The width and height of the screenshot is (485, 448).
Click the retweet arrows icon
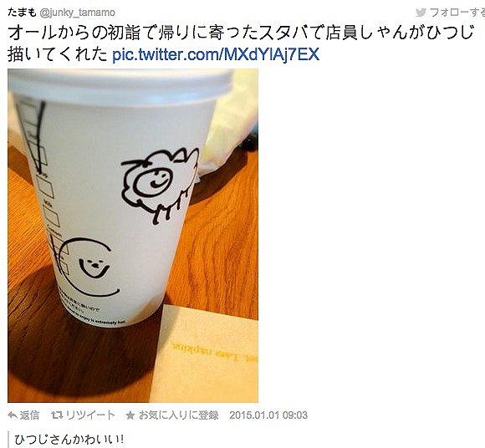[57, 415]
